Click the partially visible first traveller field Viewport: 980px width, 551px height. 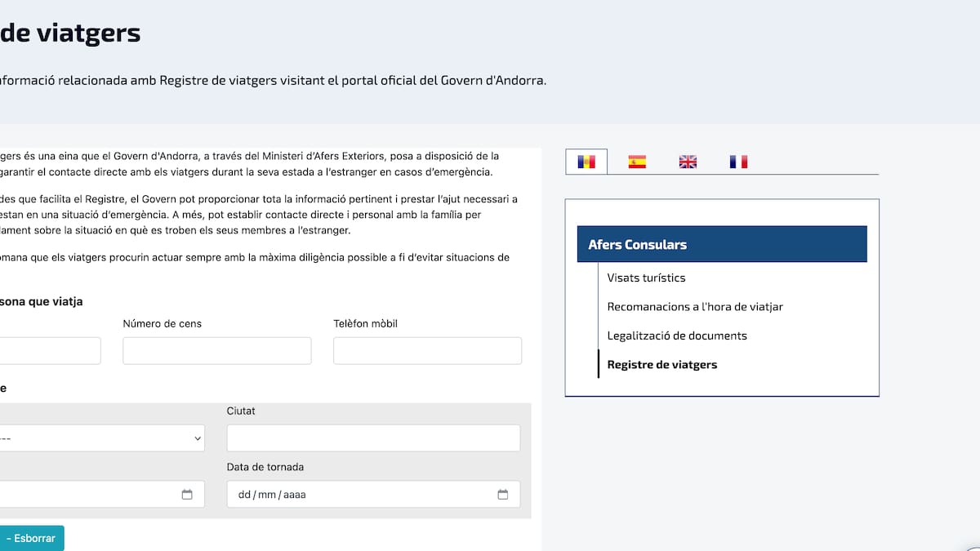(x=49, y=351)
